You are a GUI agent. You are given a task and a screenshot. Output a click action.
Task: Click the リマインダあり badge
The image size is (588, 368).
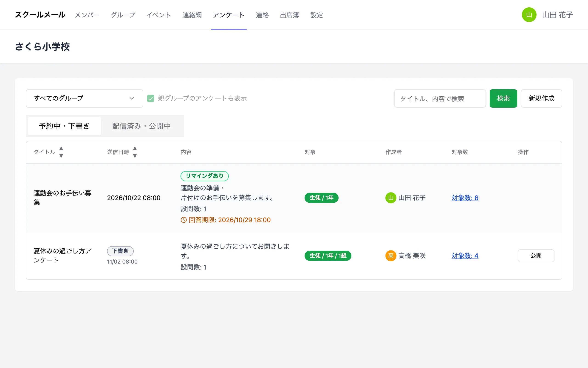205,176
